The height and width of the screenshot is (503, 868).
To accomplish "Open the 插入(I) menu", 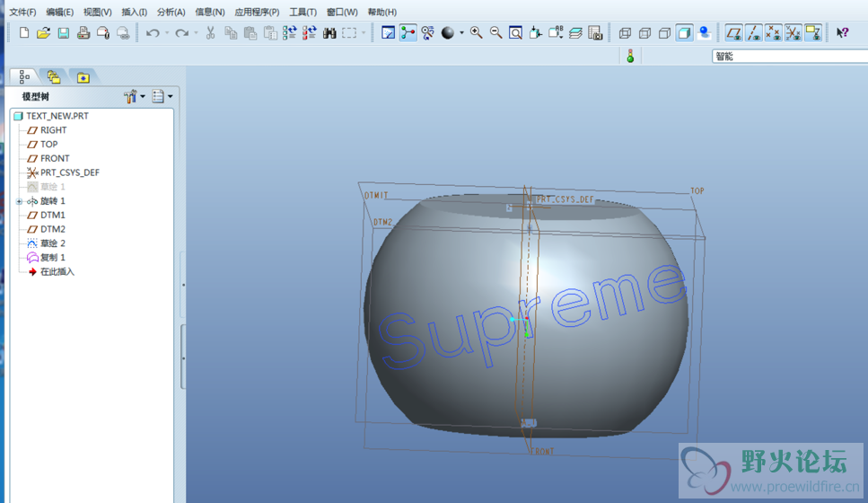I will (134, 13).
